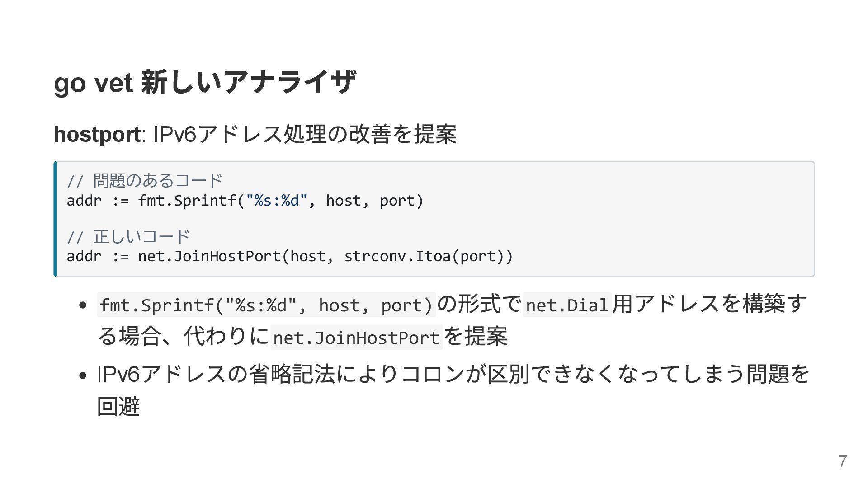
Task: Click the blue "%s:%d" string literal in code block
Action: coord(277,201)
